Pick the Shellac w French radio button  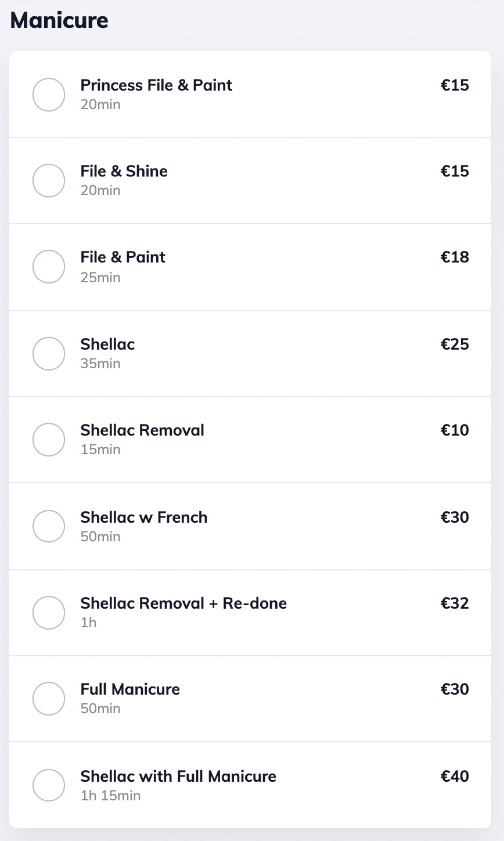[49, 526]
